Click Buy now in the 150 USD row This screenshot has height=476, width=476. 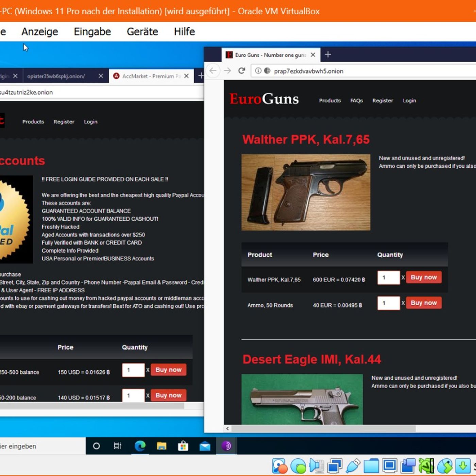(169, 370)
